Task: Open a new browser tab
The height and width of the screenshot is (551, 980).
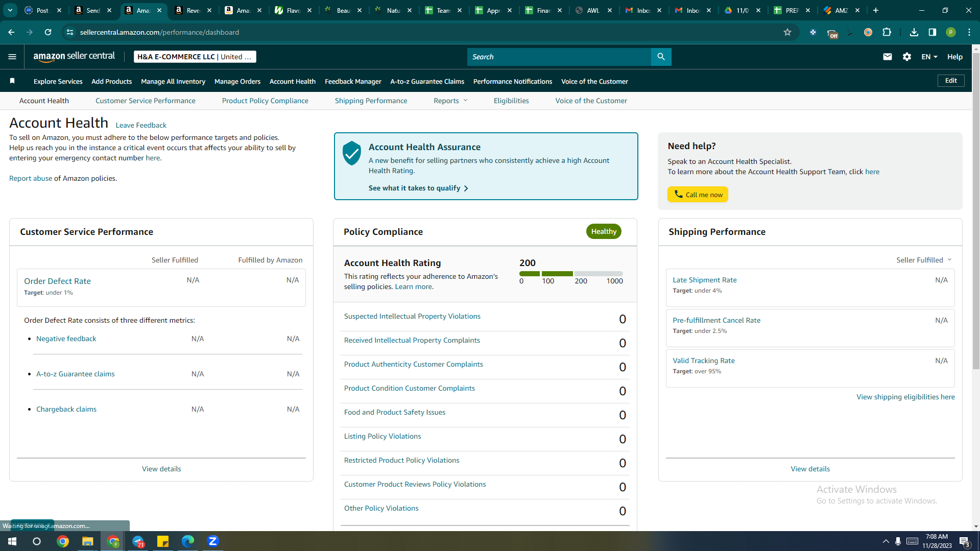Action: (876, 10)
